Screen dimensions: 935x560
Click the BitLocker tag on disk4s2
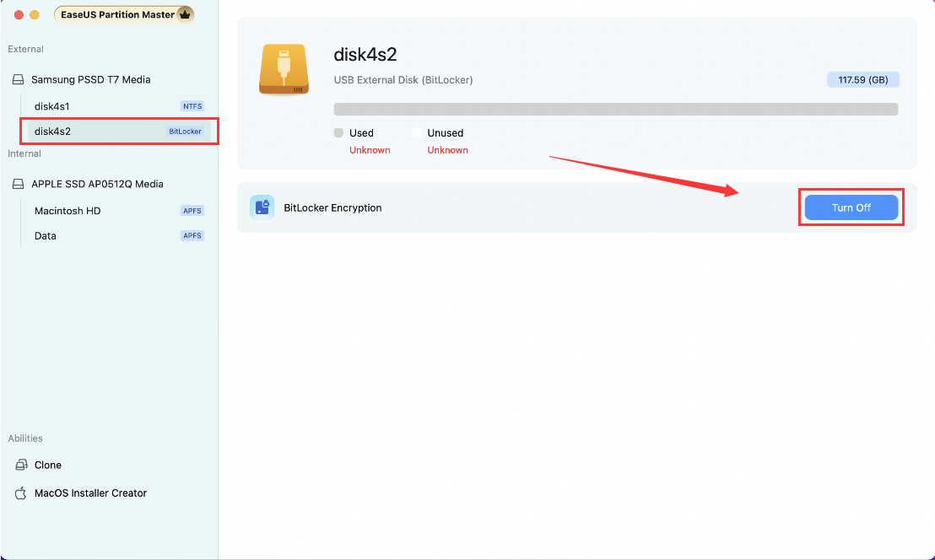click(x=185, y=131)
